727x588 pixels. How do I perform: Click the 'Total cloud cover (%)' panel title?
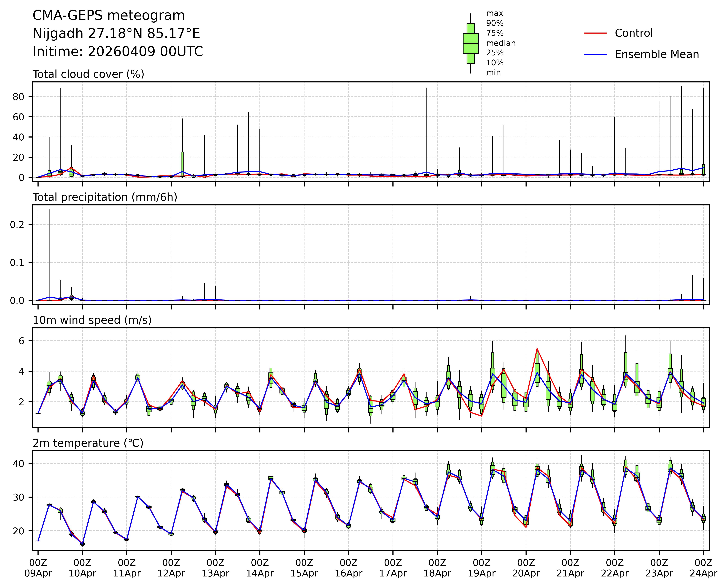click(x=88, y=74)
